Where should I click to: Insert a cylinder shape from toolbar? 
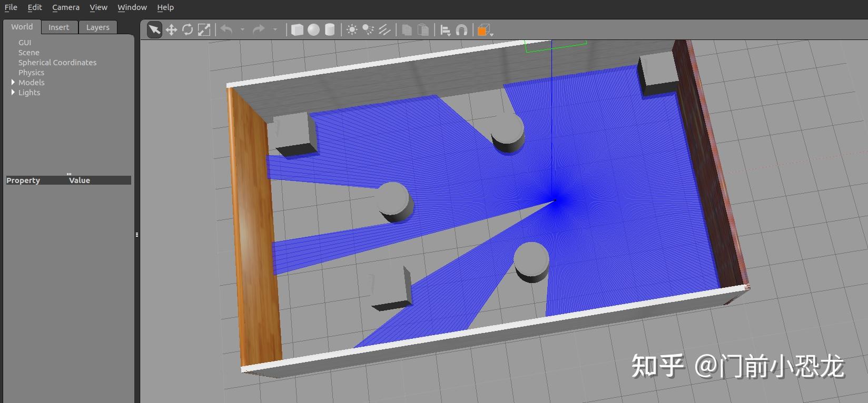point(330,30)
